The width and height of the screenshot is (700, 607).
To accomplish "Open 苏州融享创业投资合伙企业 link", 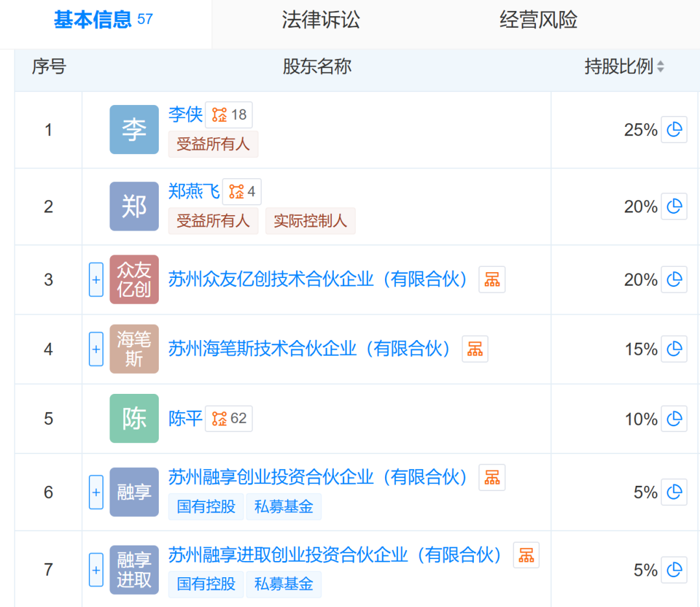I will [318, 477].
